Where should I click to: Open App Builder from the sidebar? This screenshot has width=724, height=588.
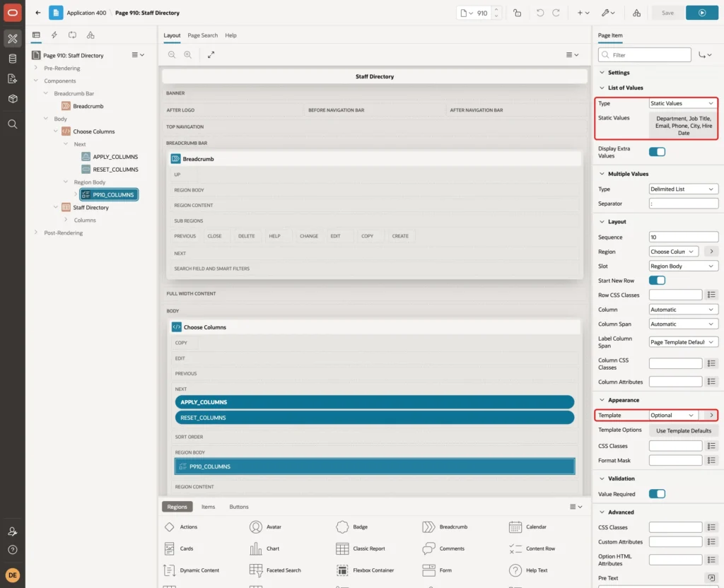coord(13,38)
